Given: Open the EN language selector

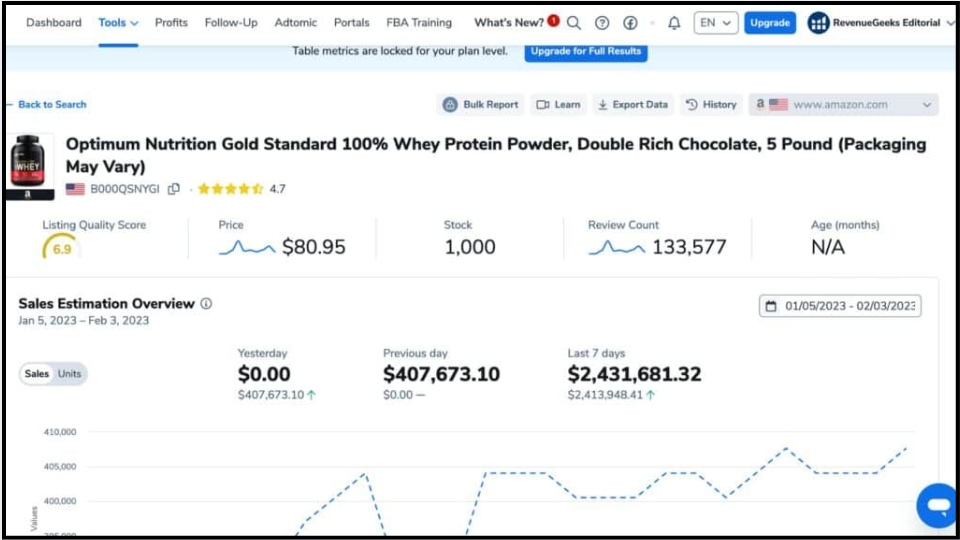Looking at the screenshot, I should tap(715, 23).
